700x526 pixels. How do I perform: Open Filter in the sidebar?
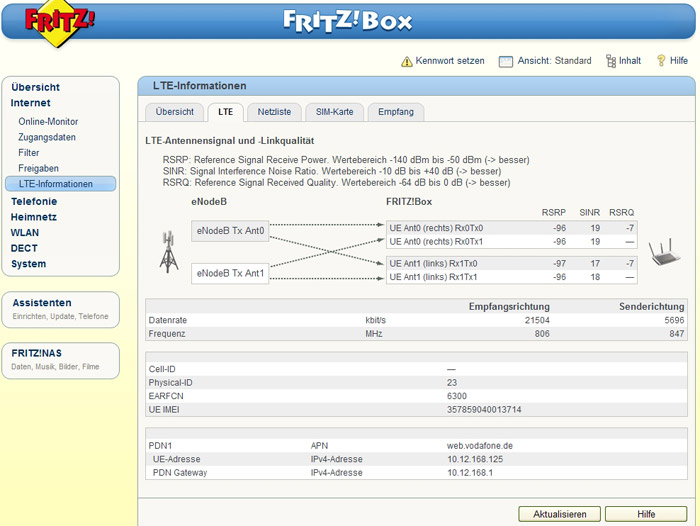[29, 153]
